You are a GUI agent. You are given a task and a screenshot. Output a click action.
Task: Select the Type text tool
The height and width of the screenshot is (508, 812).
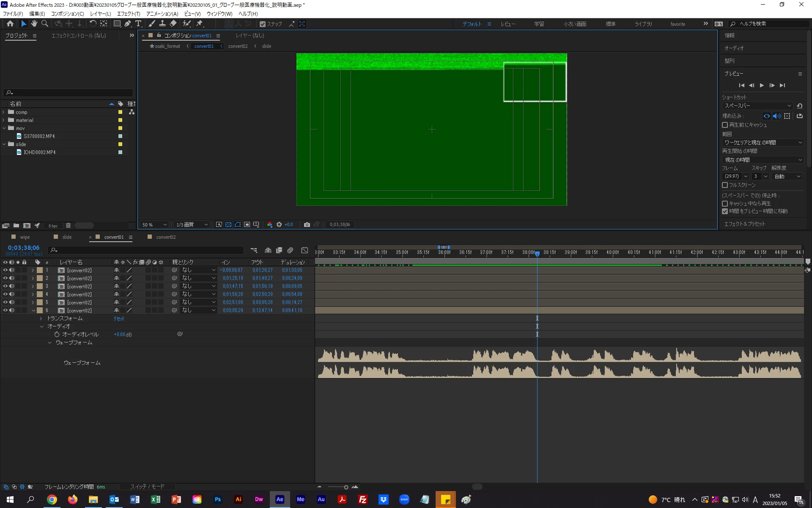138,24
